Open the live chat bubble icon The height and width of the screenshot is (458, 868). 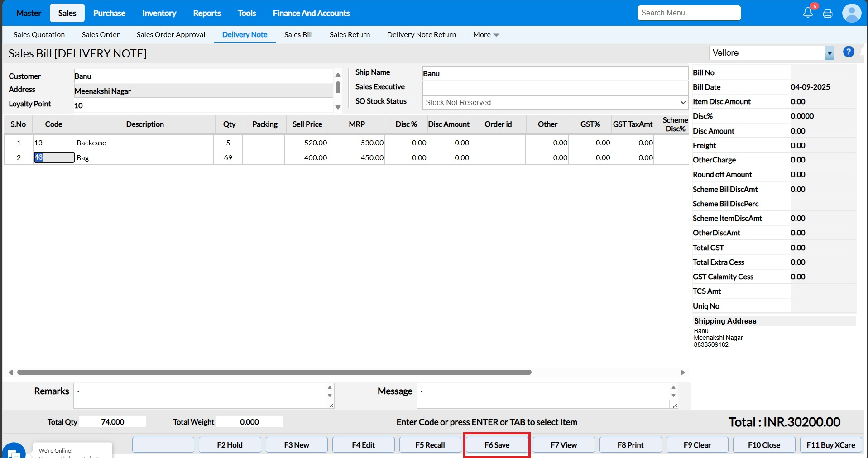[x=14, y=453]
